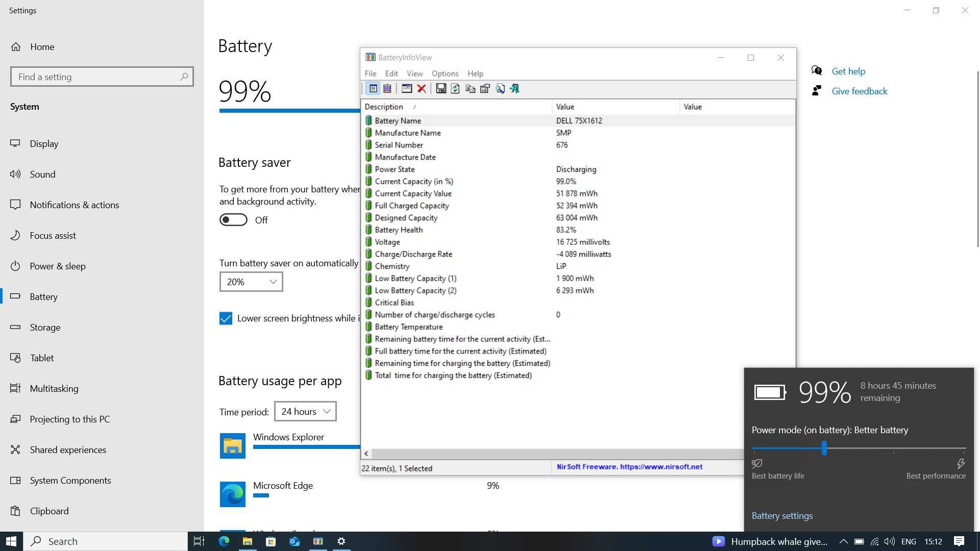
Task: Uncheck Lower screen brightness checkbox
Action: (x=226, y=318)
